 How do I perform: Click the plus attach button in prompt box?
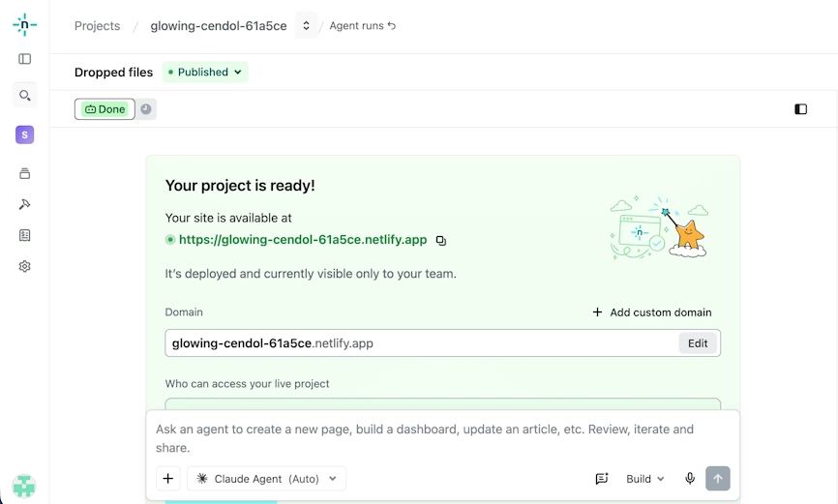point(167,478)
